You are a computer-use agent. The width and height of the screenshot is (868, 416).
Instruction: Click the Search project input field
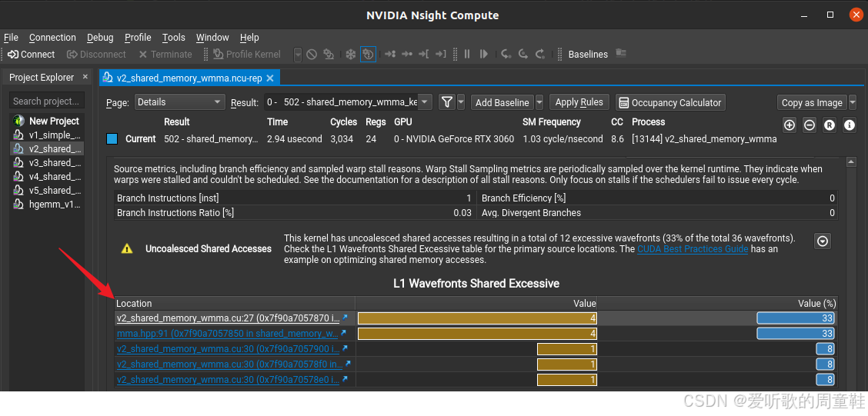(x=46, y=102)
